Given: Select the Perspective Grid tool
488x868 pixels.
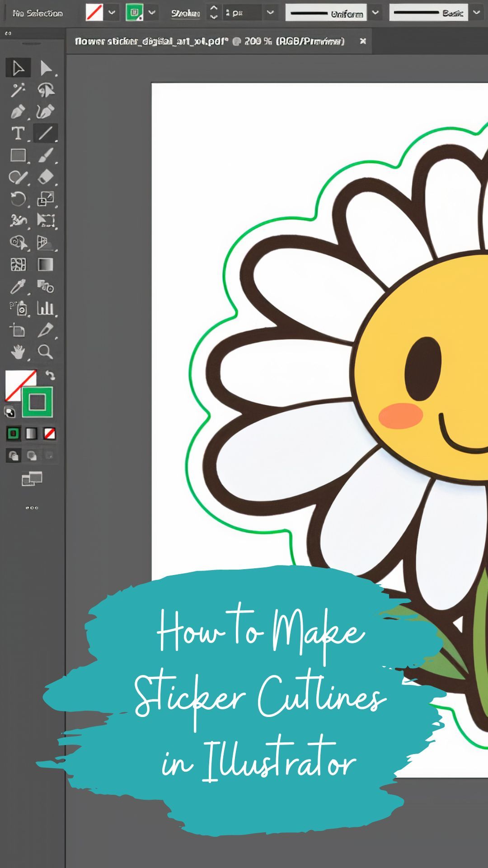Looking at the screenshot, I should [x=45, y=243].
